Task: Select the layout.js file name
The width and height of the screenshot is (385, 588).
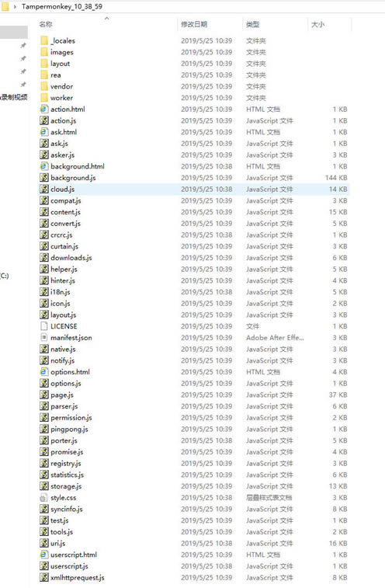Action: click(64, 315)
